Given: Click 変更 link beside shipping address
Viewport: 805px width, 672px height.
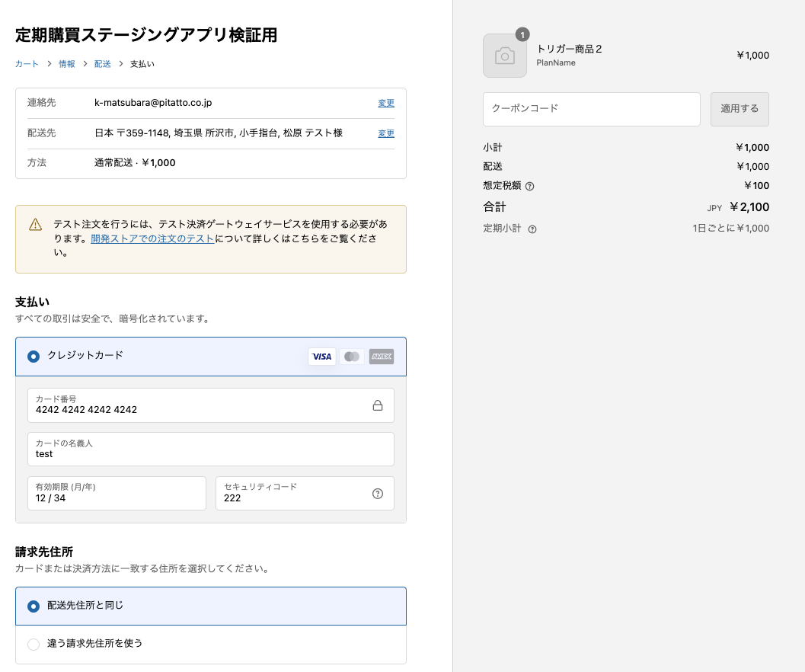Looking at the screenshot, I should pos(386,133).
